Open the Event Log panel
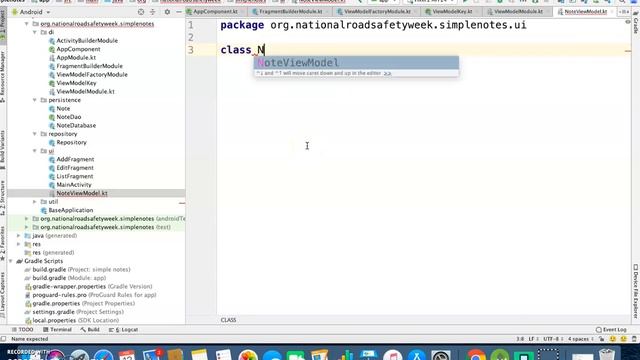This screenshot has height=360, width=640. [x=611, y=329]
